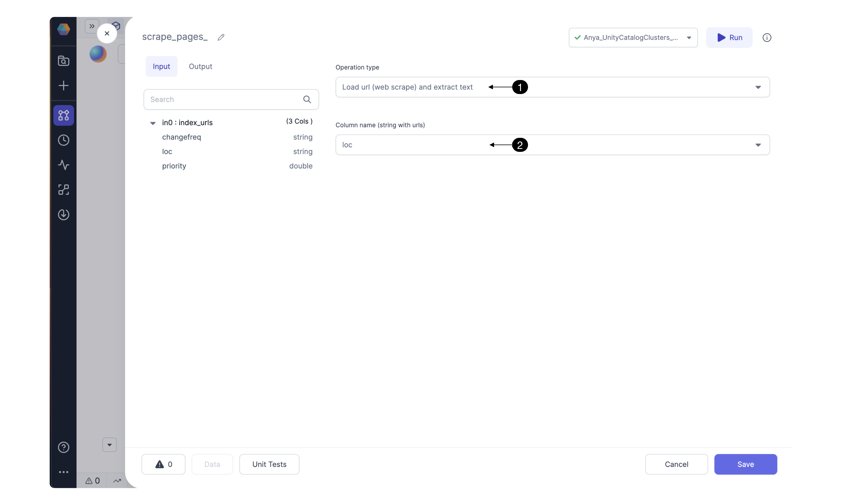Viewport: 842px width, 504px height.
Task: Switch to the Output tab
Action: tap(200, 66)
